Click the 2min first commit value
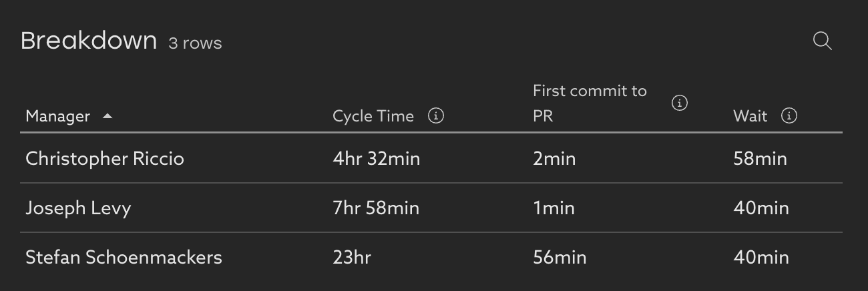 [554, 159]
